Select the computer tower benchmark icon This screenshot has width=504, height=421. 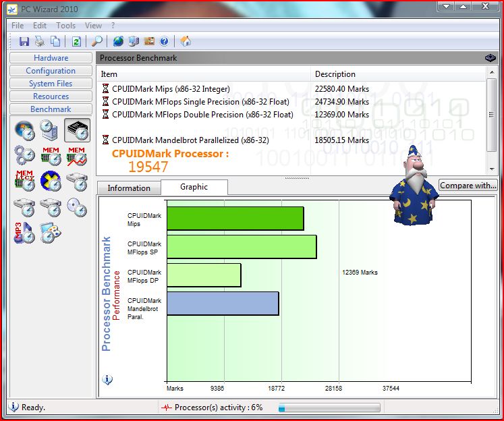click(x=50, y=130)
